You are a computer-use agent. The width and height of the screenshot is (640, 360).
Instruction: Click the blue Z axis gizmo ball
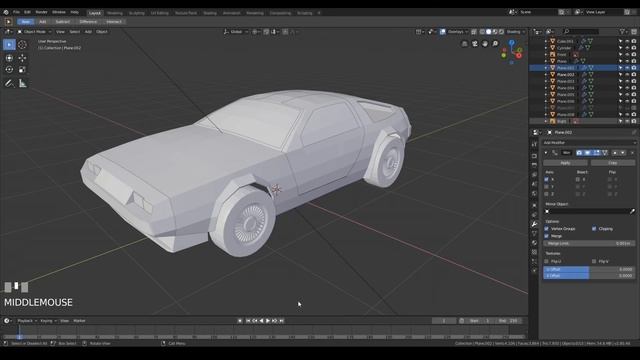click(x=511, y=42)
